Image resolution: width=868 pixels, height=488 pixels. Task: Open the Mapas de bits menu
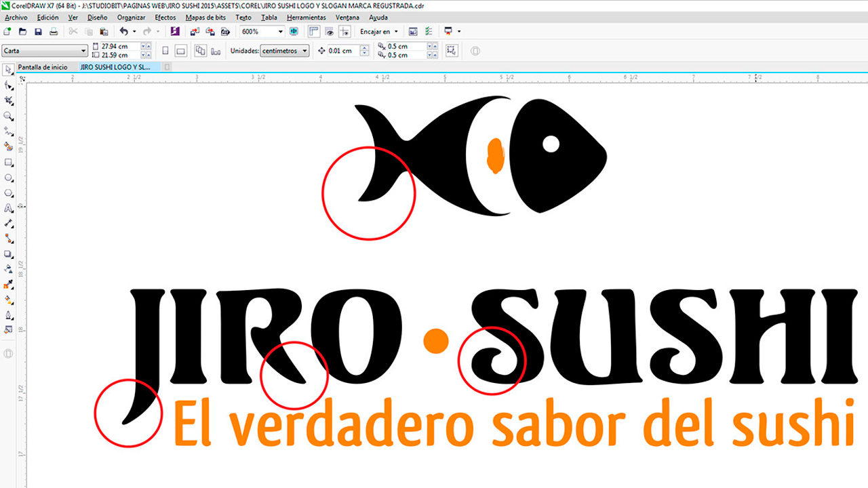pos(207,17)
